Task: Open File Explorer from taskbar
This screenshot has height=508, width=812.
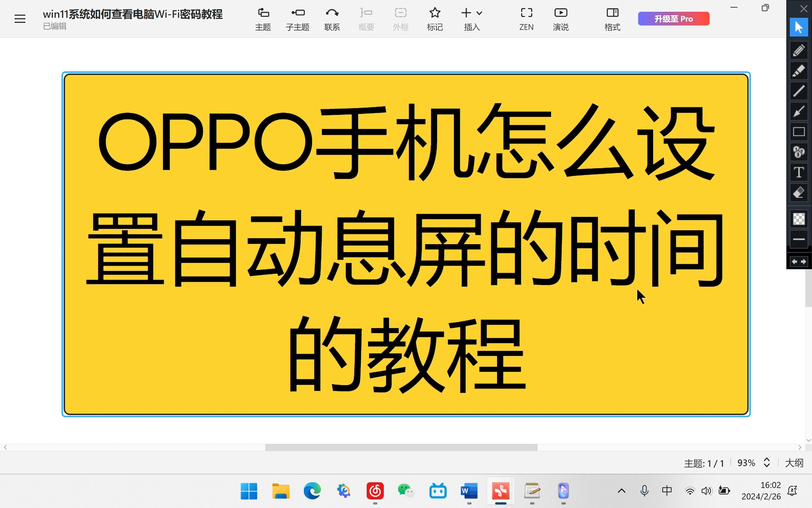Action: [281, 491]
